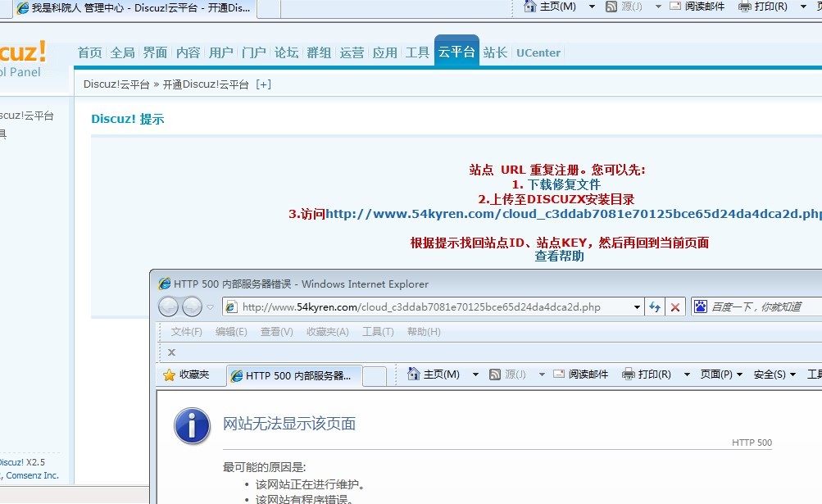The image size is (822, 504).
Task: Open 运营 tab in Discuz admin nav
Action: pyautogui.click(x=352, y=52)
